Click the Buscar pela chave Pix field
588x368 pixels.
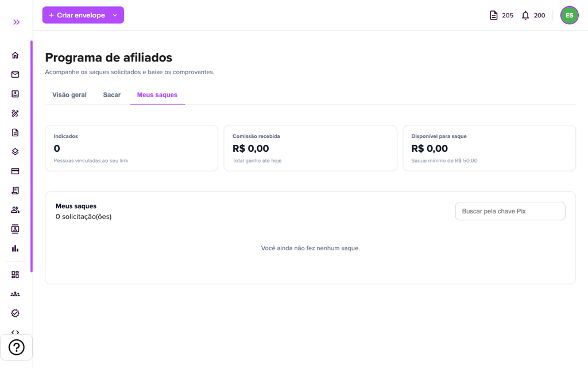click(510, 211)
